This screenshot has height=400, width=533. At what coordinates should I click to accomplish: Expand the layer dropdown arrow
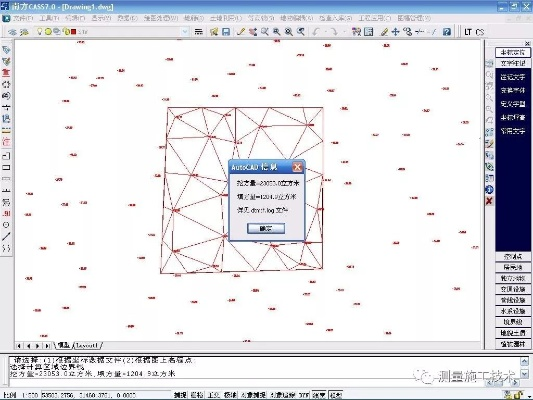pyautogui.click(x=185, y=32)
